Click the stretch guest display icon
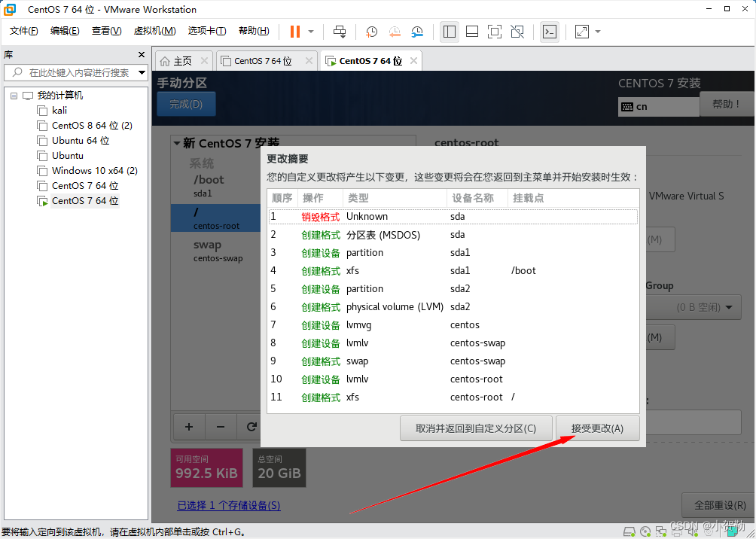The image size is (756, 539). click(x=582, y=32)
